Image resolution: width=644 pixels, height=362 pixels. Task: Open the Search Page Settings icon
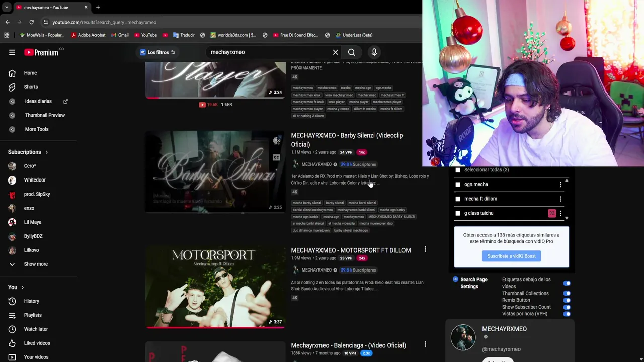(455, 279)
